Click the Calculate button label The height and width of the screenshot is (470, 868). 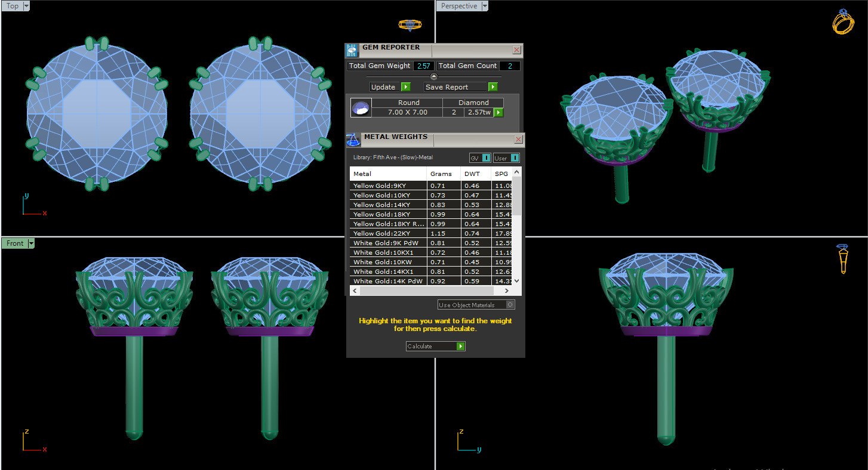(420, 347)
